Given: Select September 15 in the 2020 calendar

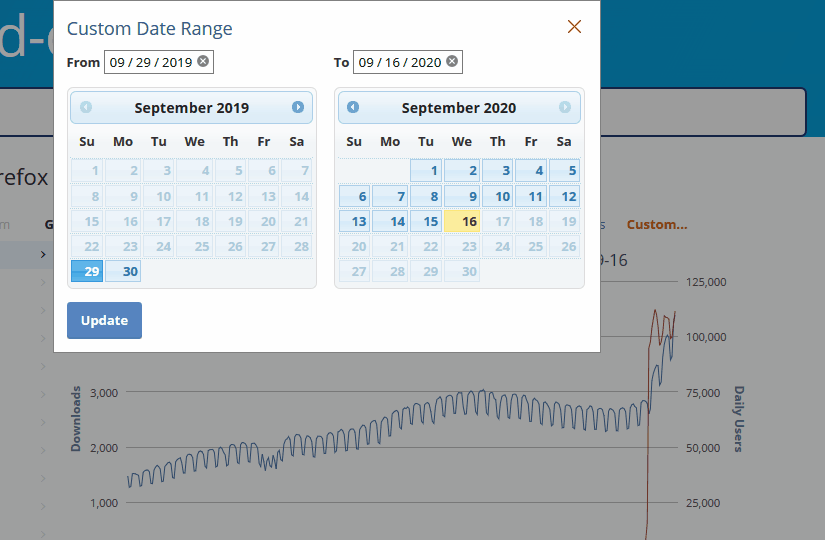Looking at the screenshot, I should (426, 221).
